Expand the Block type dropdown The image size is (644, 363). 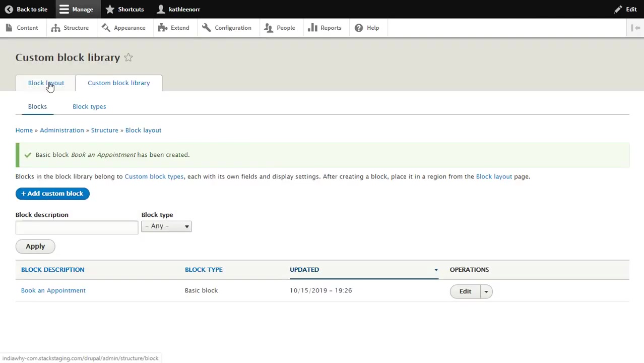(166, 226)
